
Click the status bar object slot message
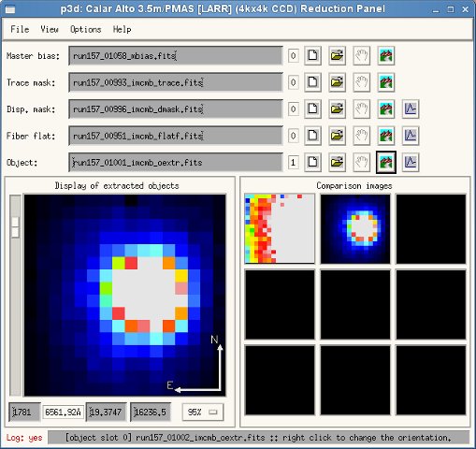258,438
